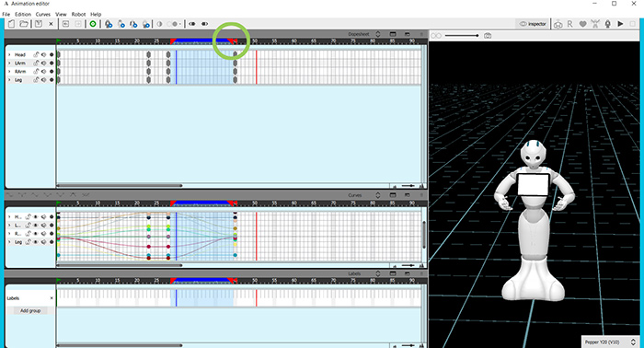Open the Robot menu
The image size is (644, 348).
click(x=78, y=14)
